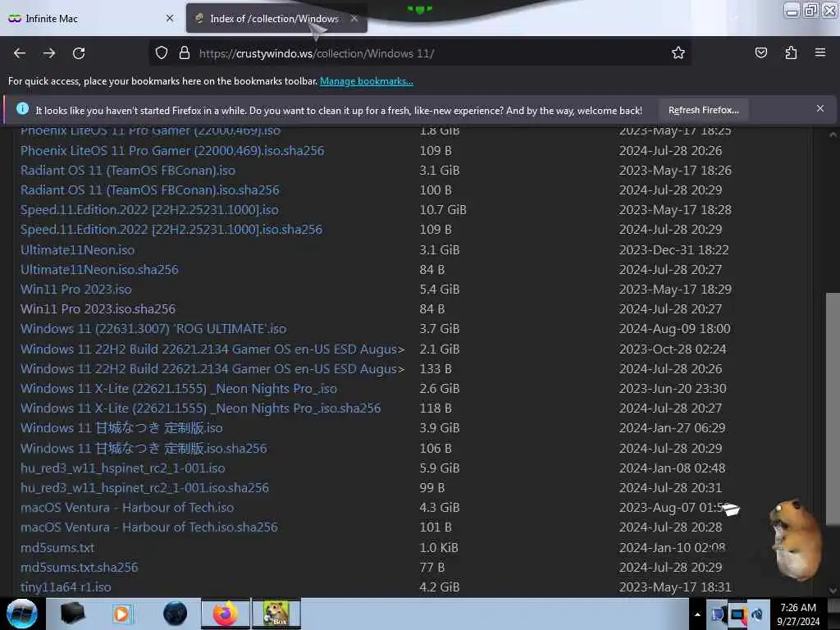Switch to the Infinite Mac tab
This screenshot has width=840, height=630.
[x=91, y=18]
